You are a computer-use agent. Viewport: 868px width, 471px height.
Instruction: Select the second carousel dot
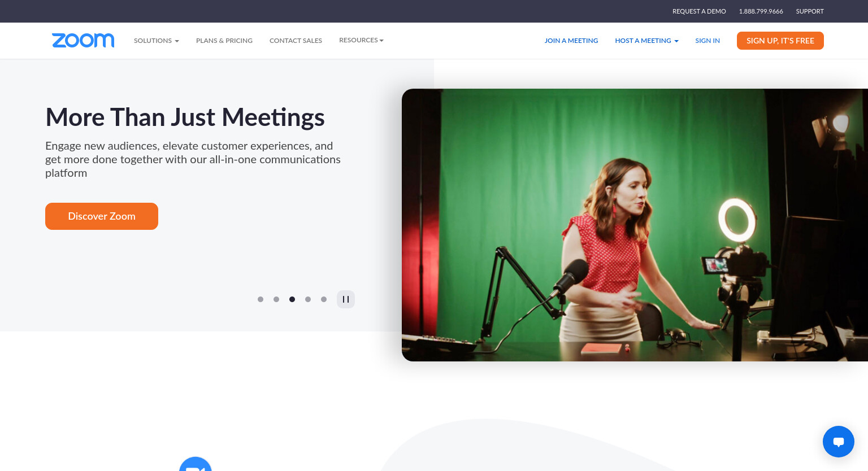click(x=276, y=299)
